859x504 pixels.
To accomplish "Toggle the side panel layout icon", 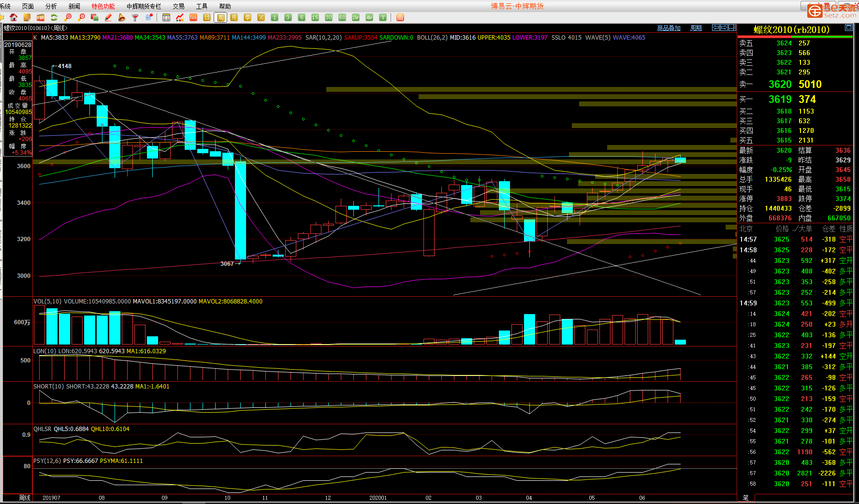I will (x=732, y=28).
